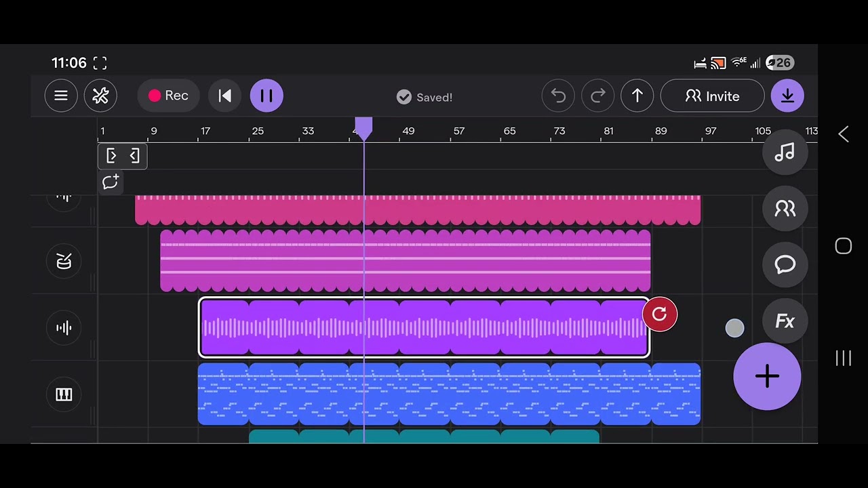Click the Saved! status indicator
The width and height of the screenshot is (868, 488).
coord(425,97)
